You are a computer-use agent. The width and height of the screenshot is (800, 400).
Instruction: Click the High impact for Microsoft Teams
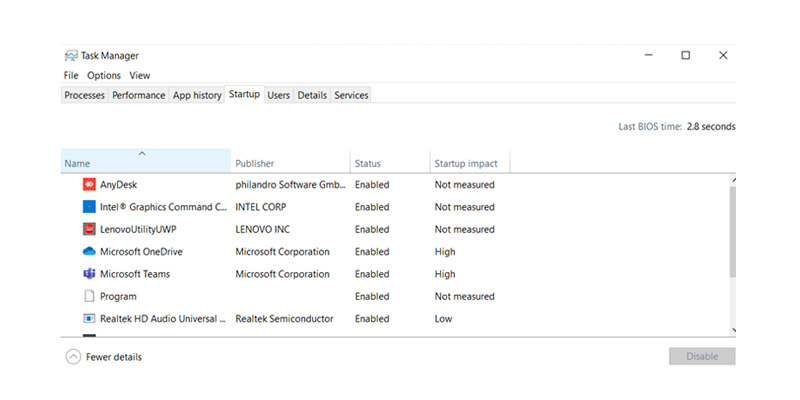click(445, 274)
